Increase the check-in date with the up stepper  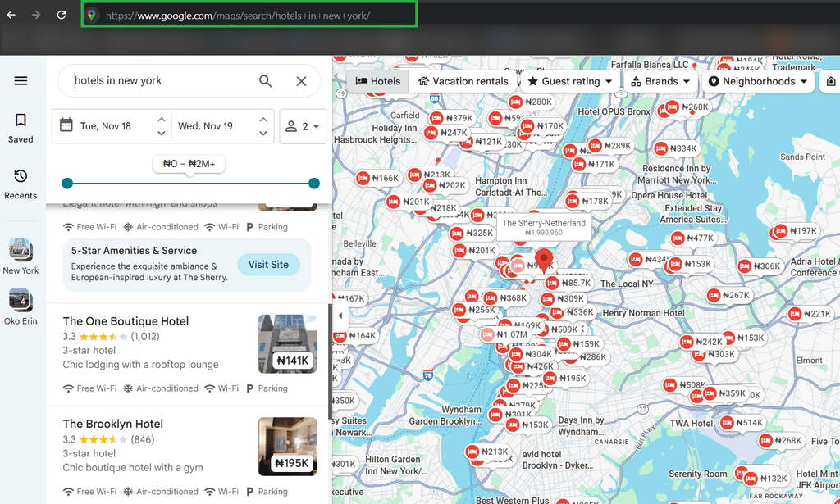coord(161,120)
